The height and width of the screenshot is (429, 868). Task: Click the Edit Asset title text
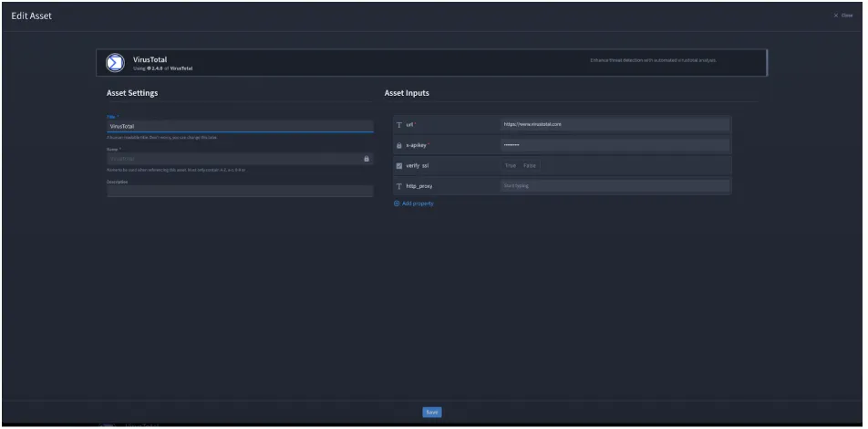(x=32, y=16)
